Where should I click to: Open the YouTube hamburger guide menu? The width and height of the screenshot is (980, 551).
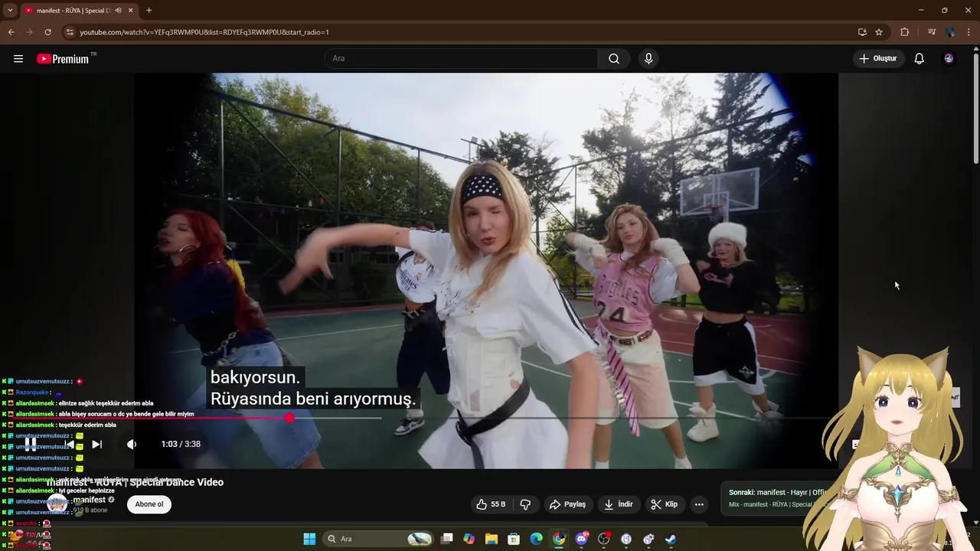pyautogui.click(x=18, y=59)
